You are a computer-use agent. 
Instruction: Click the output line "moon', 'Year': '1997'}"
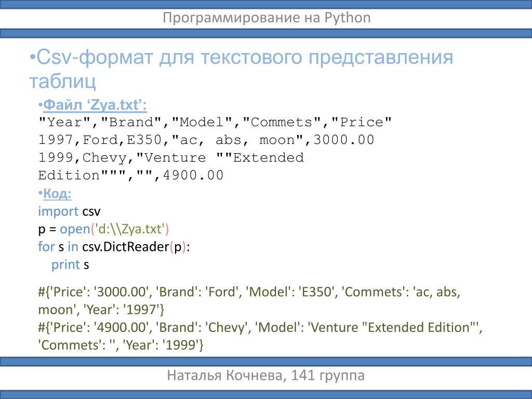tap(101, 310)
